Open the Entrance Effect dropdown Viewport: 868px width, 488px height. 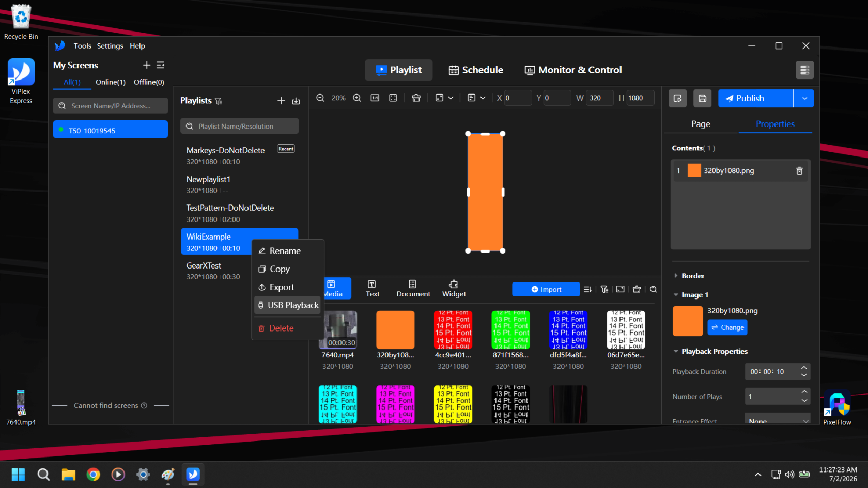click(778, 420)
